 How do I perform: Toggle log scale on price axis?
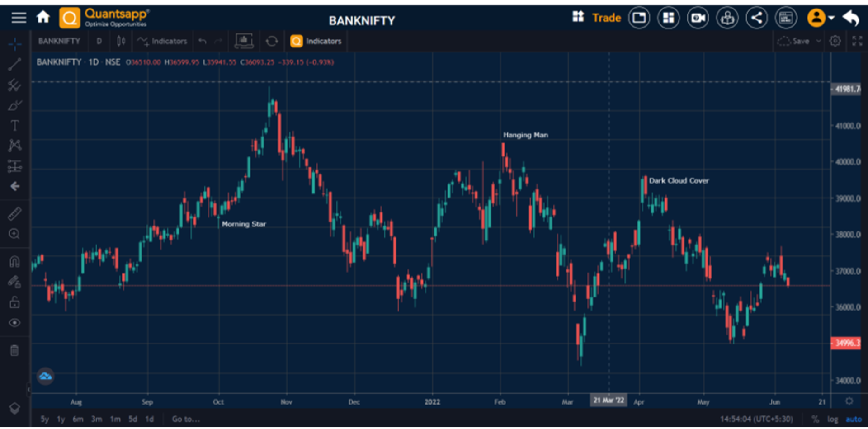tap(832, 419)
